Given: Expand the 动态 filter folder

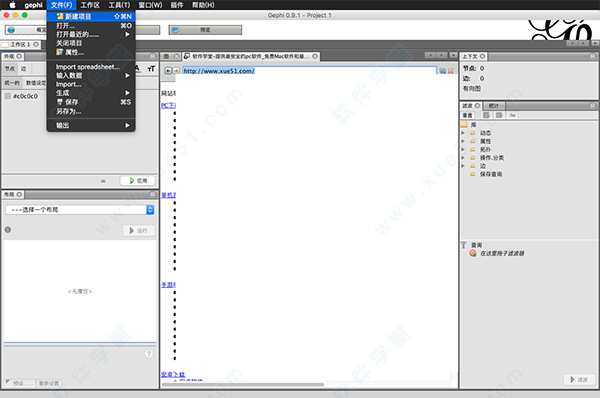Looking at the screenshot, I should [x=463, y=133].
